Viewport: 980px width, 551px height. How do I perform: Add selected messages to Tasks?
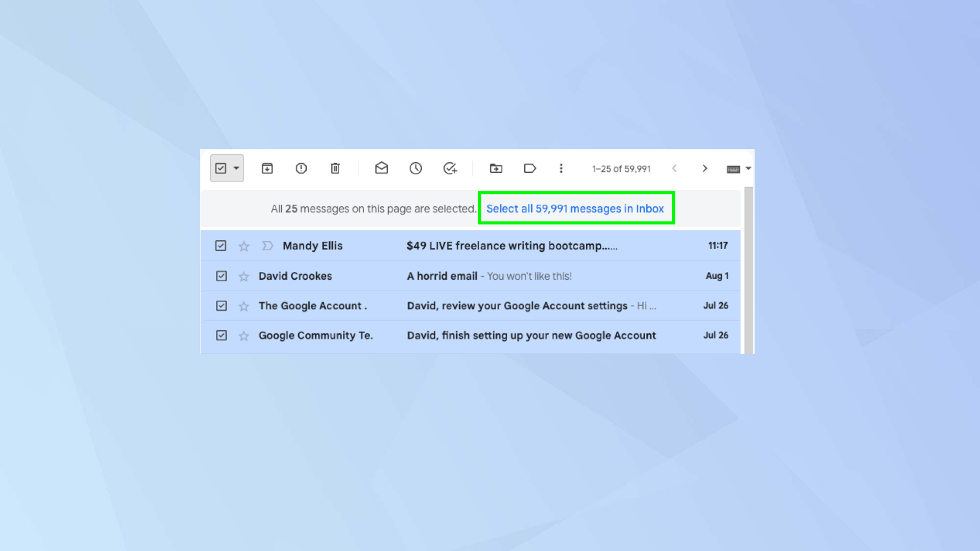(x=449, y=168)
